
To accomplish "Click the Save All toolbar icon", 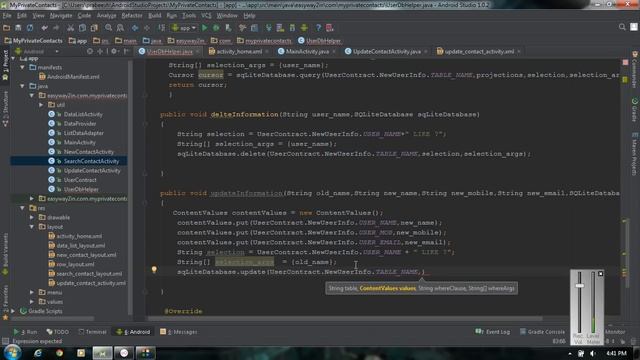I will point(18,28).
